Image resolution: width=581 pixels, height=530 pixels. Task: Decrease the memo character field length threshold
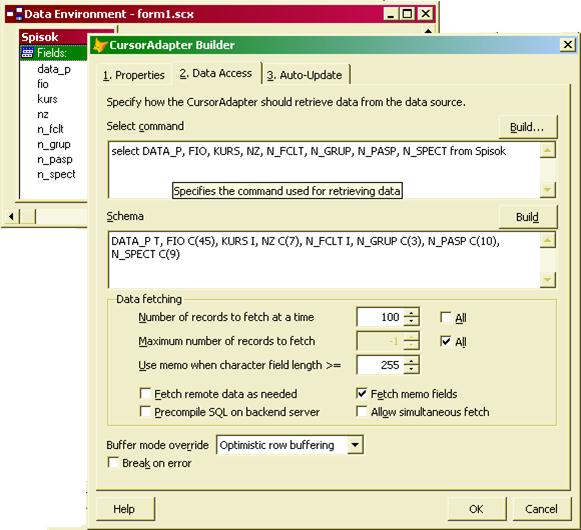(x=411, y=370)
